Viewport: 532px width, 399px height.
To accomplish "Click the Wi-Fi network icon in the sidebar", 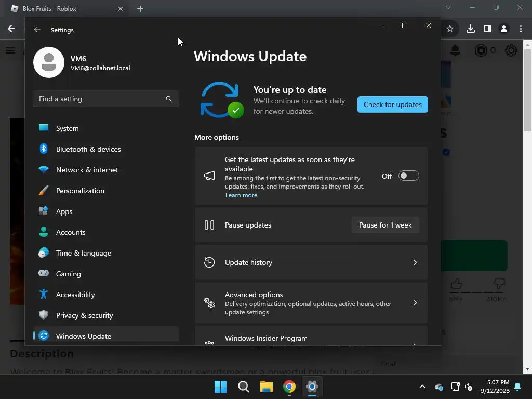I will tap(44, 169).
